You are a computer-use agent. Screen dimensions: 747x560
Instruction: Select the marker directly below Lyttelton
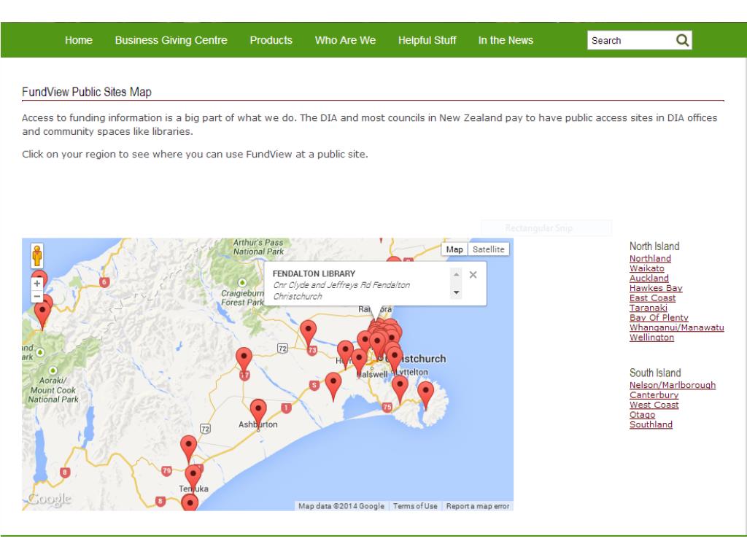pos(400,389)
